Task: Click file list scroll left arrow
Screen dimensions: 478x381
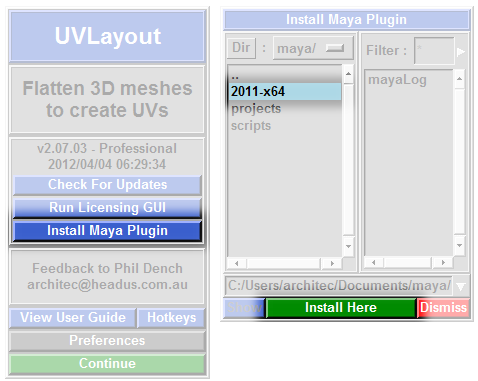Action: pyautogui.click(x=374, y=263)
